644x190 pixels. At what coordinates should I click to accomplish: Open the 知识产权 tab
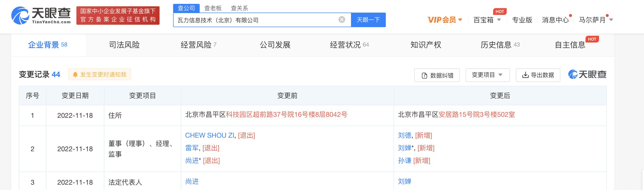pos(426,45)
